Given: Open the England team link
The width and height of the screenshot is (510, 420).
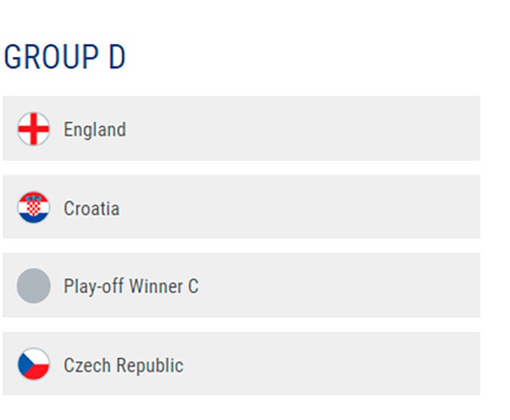Looking at the screenshot, I should 95,130.
